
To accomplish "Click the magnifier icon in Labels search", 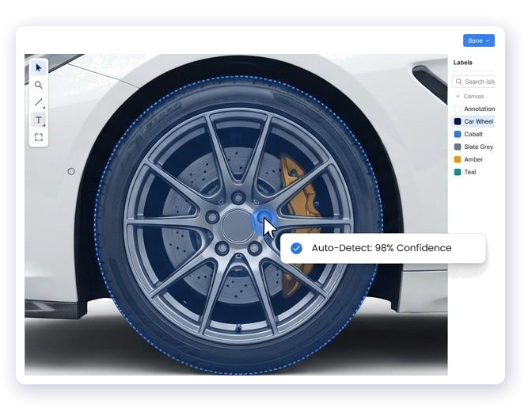I will pos(458,82).
